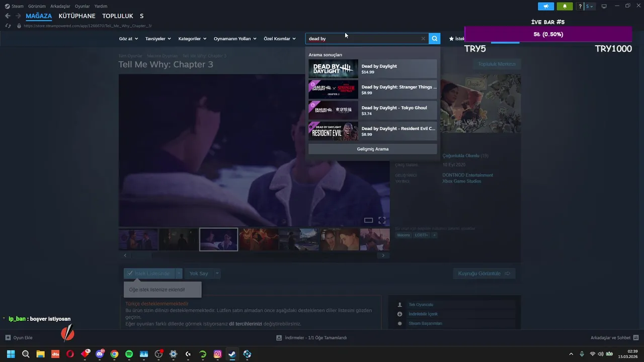This screenshot has height=362, width=644.
Task: Open notifications with the green bell
Action: pos(565,6)
